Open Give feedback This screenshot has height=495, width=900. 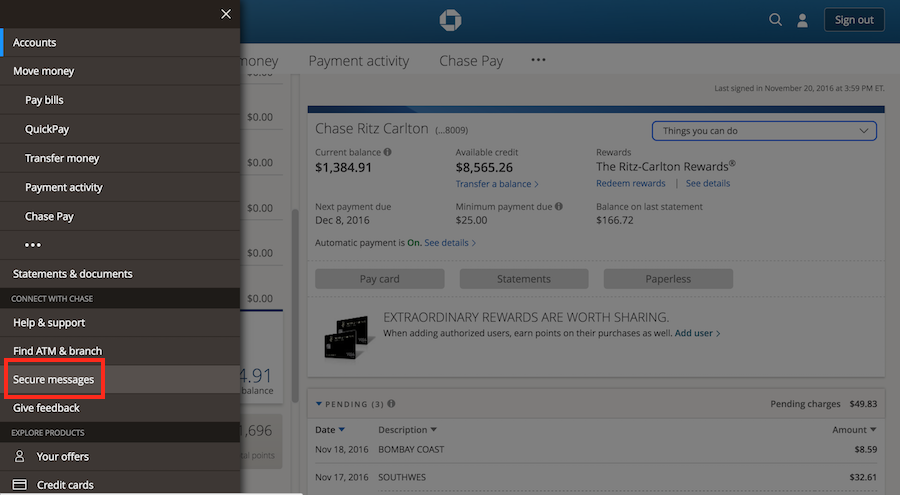point(120,408)
